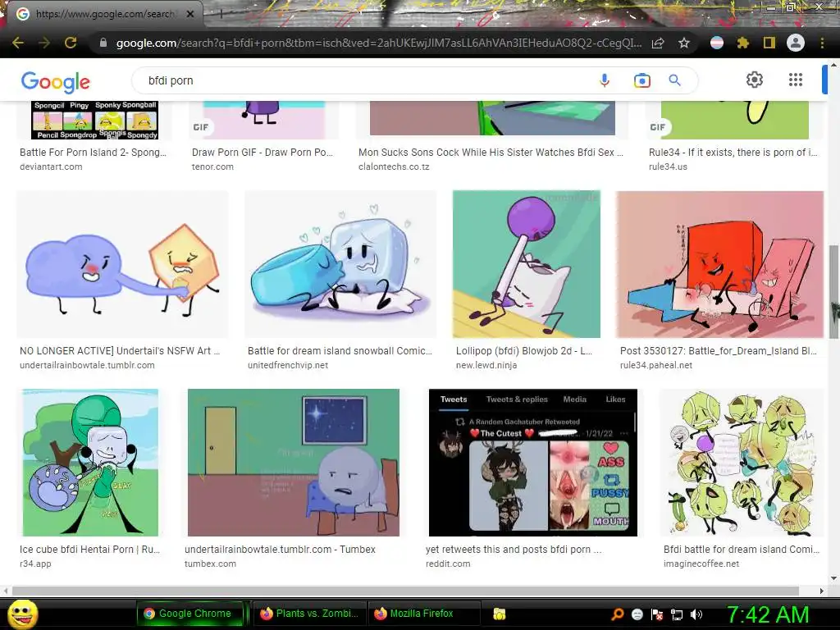Toggle Chrome's side panel icon
Viewport: 840px width, 630px height.
pyautogui.click(x=769, y=43)
